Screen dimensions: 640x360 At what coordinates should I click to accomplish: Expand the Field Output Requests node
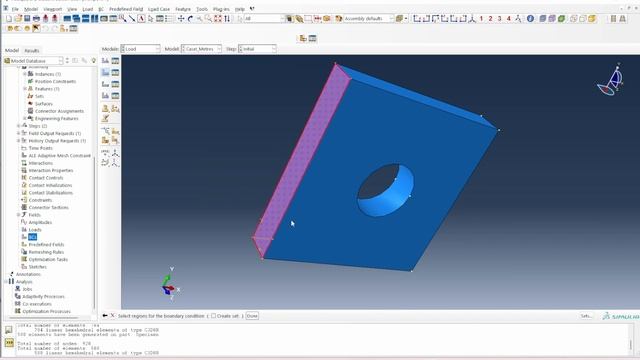[x=18, y=133]
